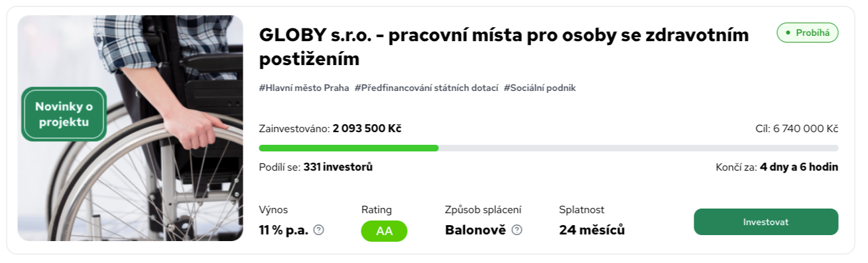The width and height of the screenshot is (868, 263).
Task: Click the remaining time 4 dny a 6 hodin
Action: (799, 167)
